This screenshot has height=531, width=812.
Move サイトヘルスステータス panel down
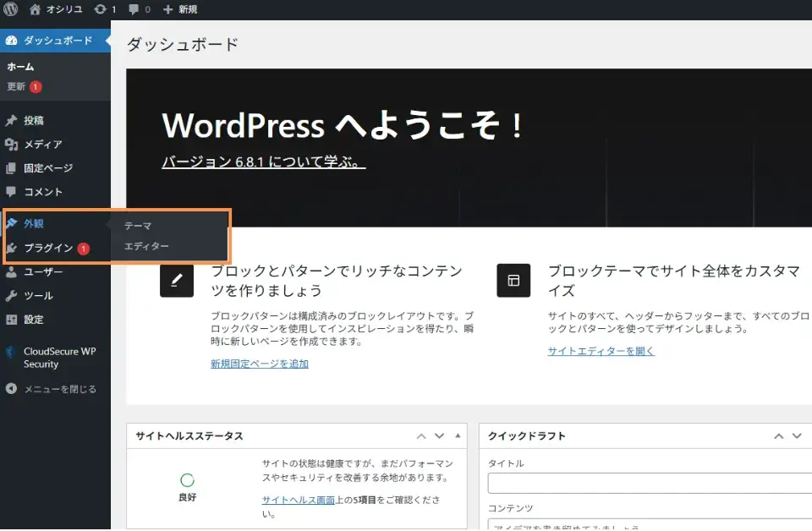click(439, 436)
